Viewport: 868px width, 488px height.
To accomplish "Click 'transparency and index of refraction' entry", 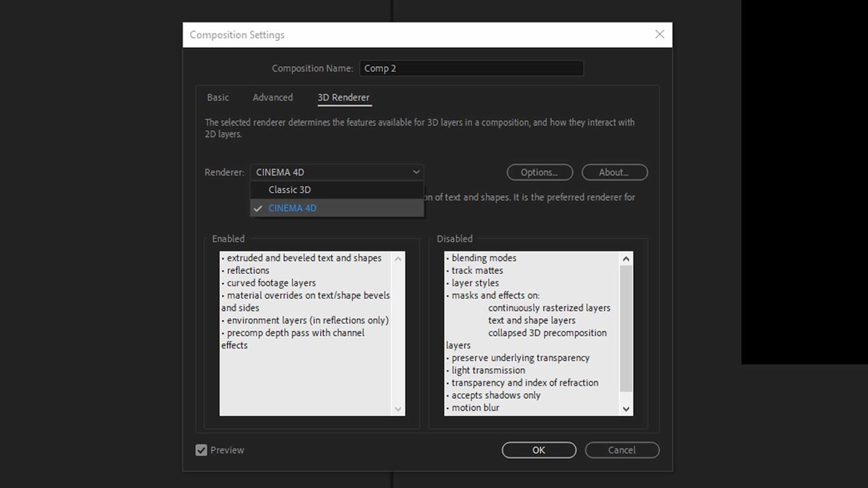I will click(x=525, y=383).
